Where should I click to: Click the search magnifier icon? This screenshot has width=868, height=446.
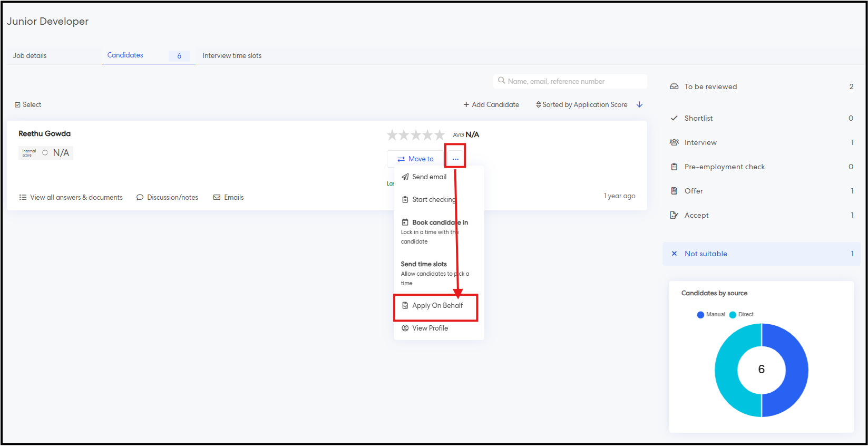[x=502, y=81]
